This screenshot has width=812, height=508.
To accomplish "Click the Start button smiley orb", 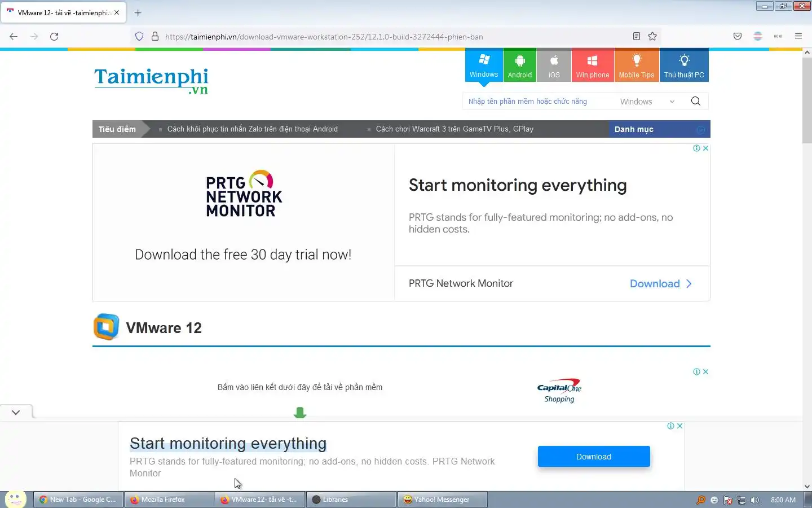I will 15,499.
